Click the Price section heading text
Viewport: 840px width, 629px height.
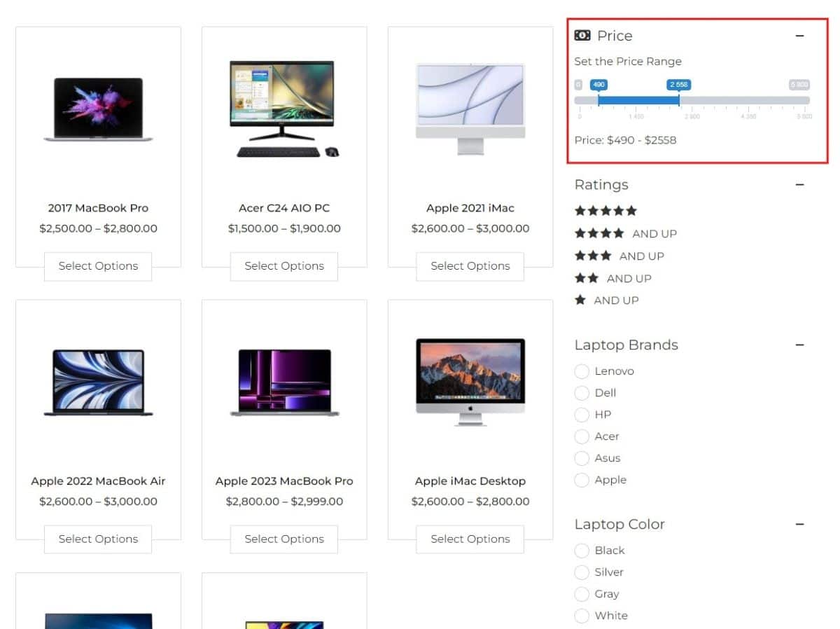(615, 36)
